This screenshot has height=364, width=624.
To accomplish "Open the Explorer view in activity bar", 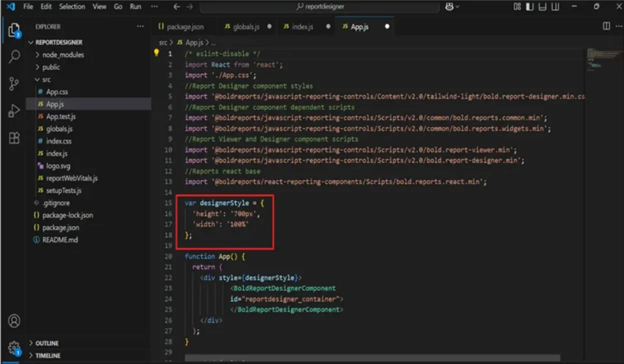I will tap(14, 30).
